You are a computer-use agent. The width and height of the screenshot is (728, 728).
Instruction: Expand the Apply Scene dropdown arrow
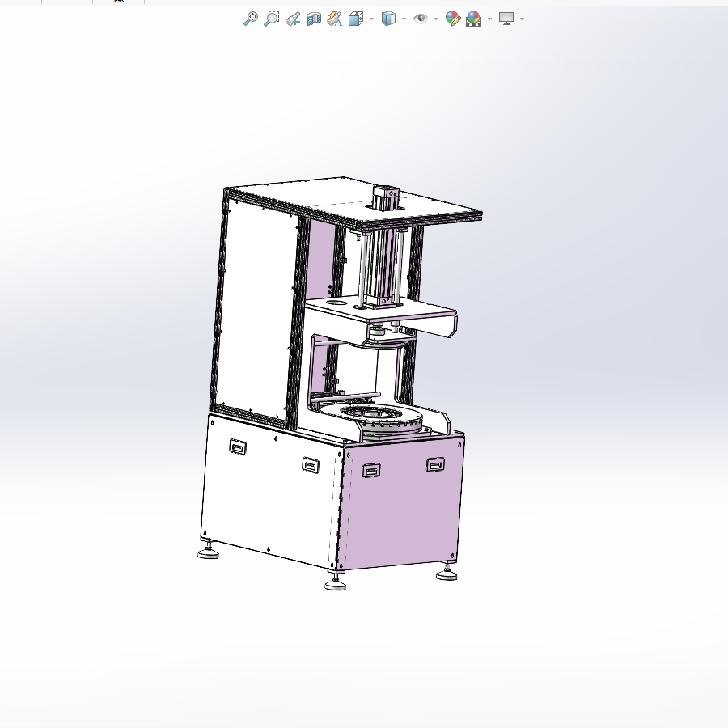tap(490, 19)
